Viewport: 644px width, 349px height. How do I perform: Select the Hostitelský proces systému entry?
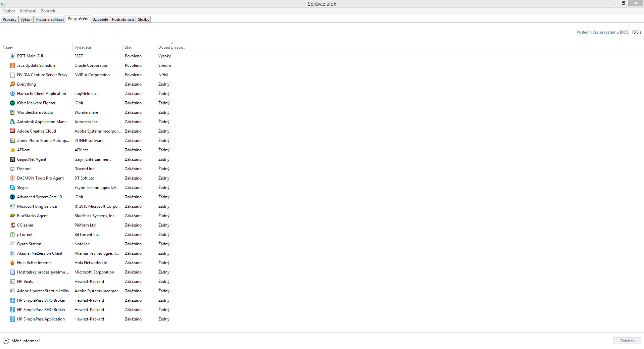[95, 272]
